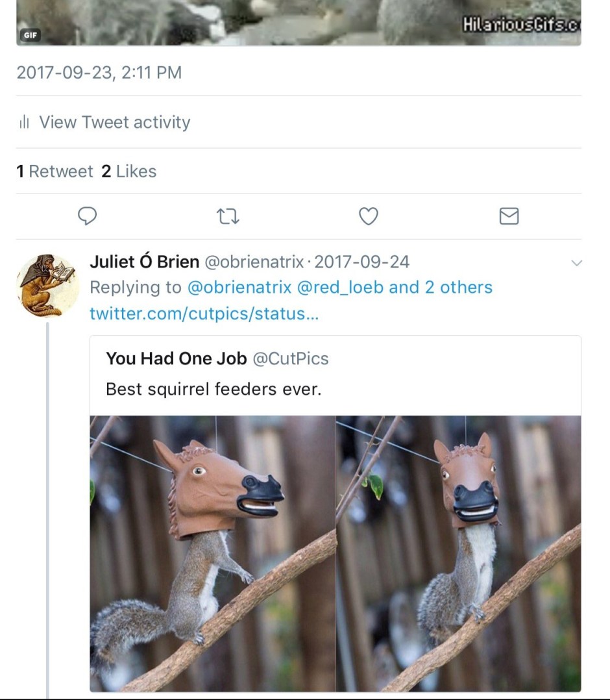Tap the retweet arrows icon
The width and height of the screenshot is (610, 700).
pyautogui.click(x=228, y=216)
